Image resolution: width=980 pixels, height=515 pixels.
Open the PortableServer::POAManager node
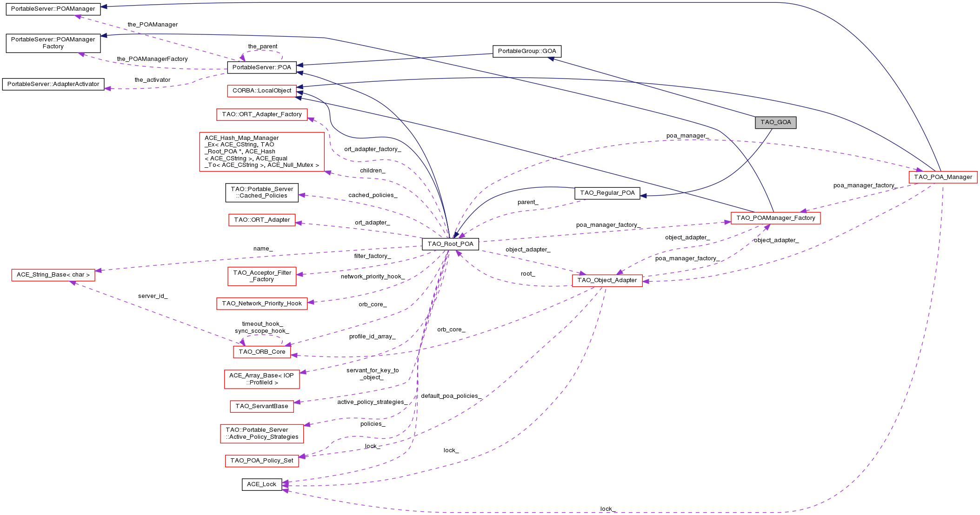tap(53, 9)
